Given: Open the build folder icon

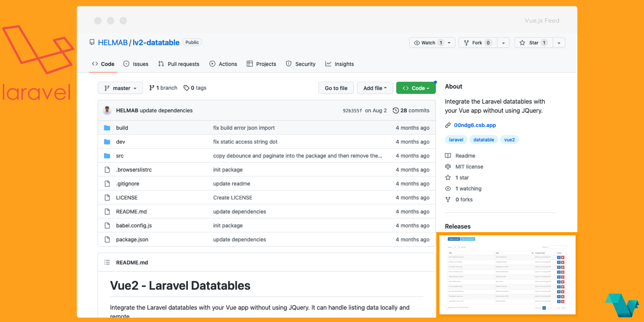Looking at the screenshot, I should tap(107, 128).
